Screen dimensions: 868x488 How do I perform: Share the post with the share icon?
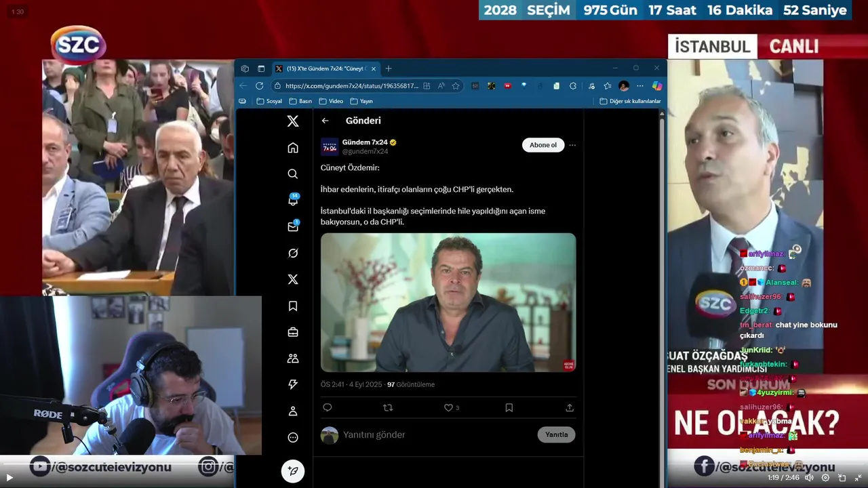tap(570, 407)
